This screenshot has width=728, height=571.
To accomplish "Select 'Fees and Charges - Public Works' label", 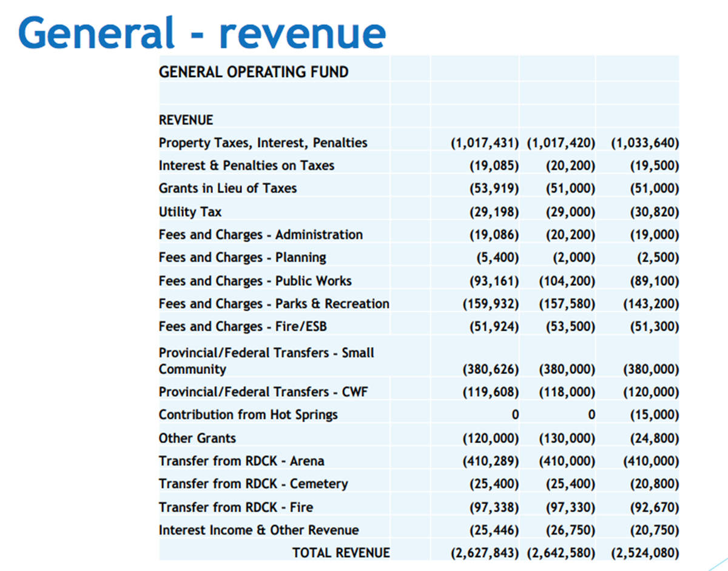I will (255, 281).
